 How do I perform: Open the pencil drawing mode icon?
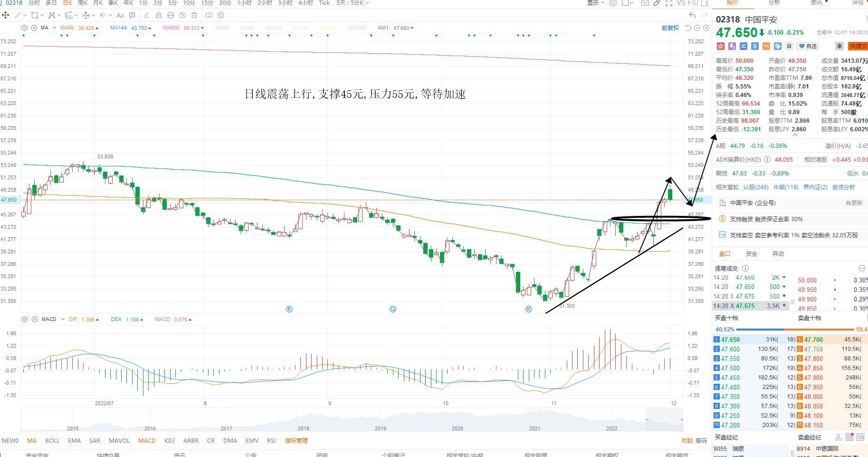pos(657,3)
